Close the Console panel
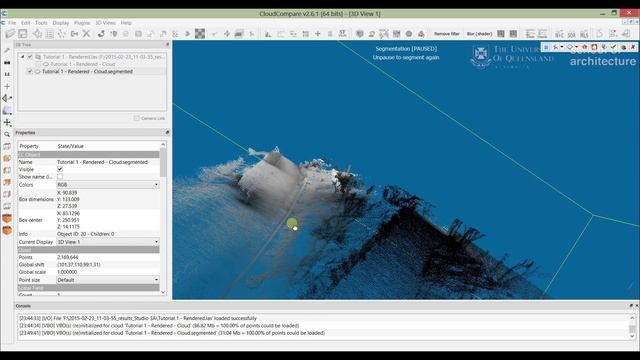Image resolution: width=640 pixels, height=360 pixels. [x=636, y=306]
